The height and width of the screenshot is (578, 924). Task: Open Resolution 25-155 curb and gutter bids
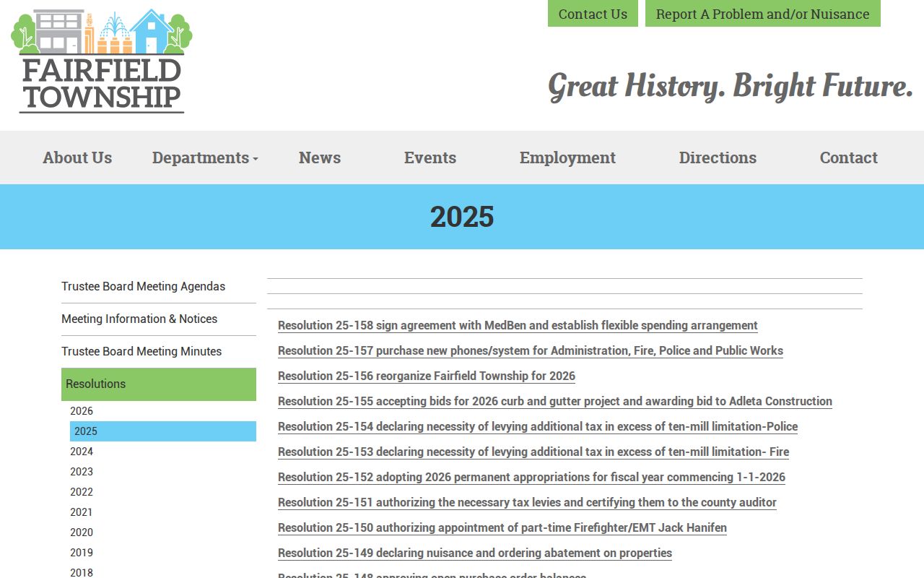point(555,402)
